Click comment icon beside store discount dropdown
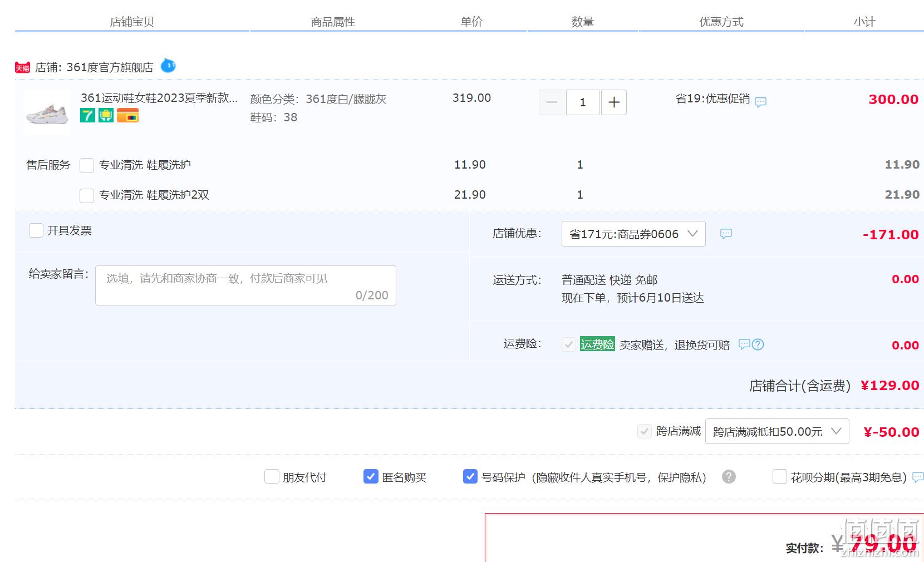 click(726, 234)
